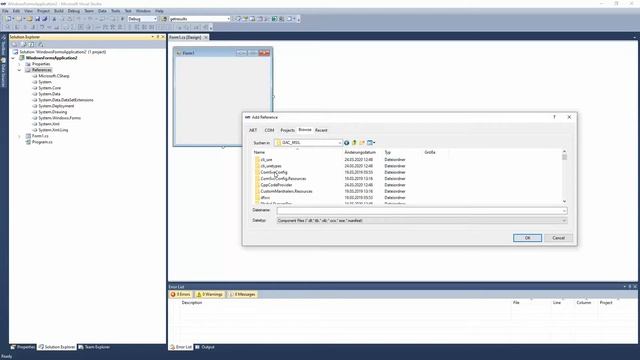
Task: Select the System.Data reference
Action: point(49,94)
